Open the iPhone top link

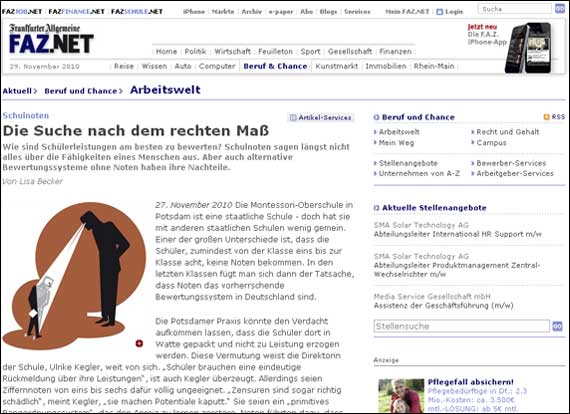click(x=193, y=12)
